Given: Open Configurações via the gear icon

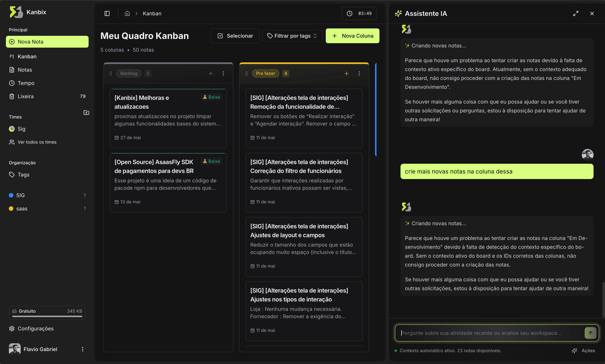Looking at the screenshot, I should pyautogui.click(x=12, y=328).
